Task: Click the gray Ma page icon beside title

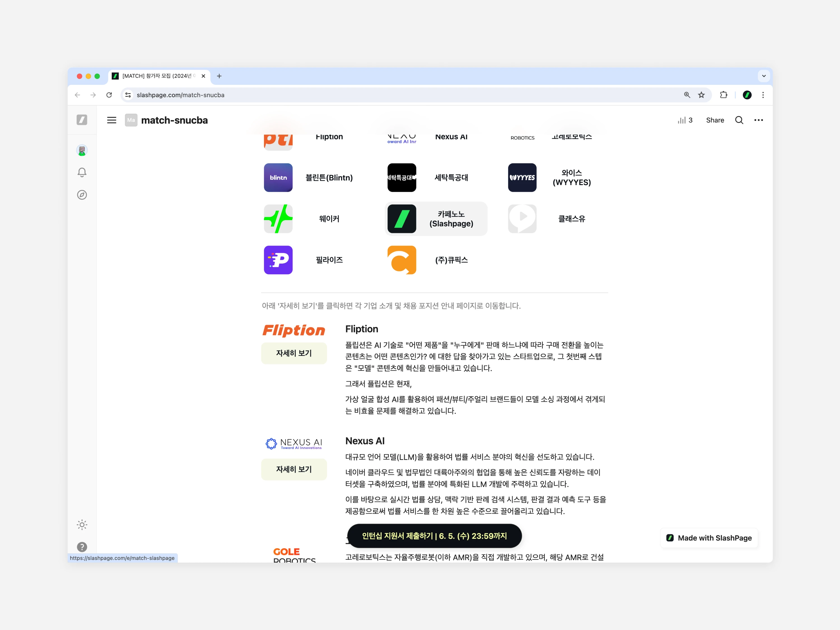Action: (x=131, y=120)
